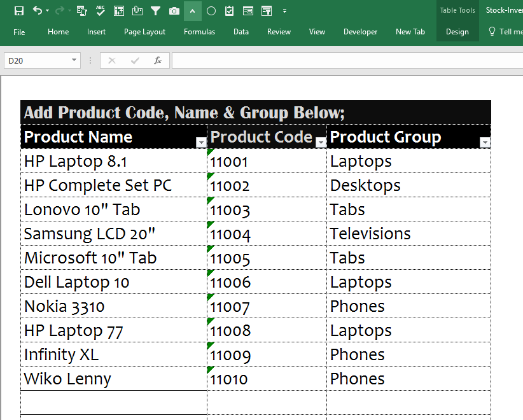This screenshot has width=523, height=420.
Task: Switch to the Home tab
Action: [x=58, y=32]
